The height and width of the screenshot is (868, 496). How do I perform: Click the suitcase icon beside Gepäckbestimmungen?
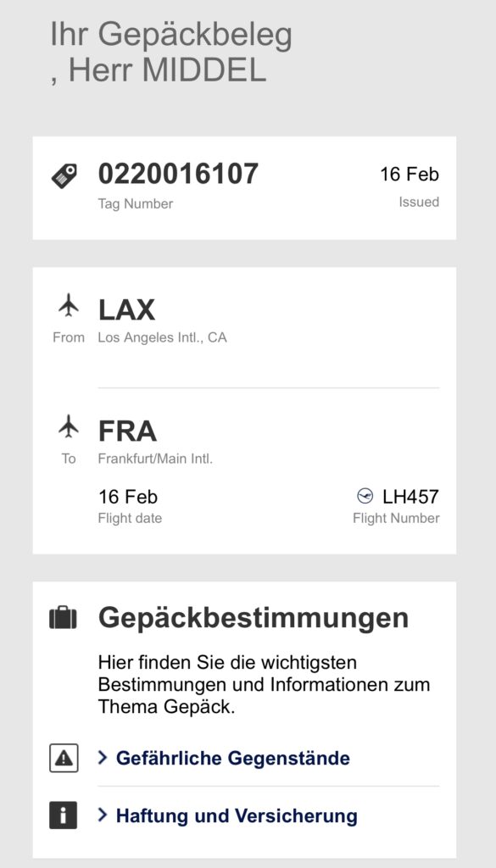(x=64, y=618)
